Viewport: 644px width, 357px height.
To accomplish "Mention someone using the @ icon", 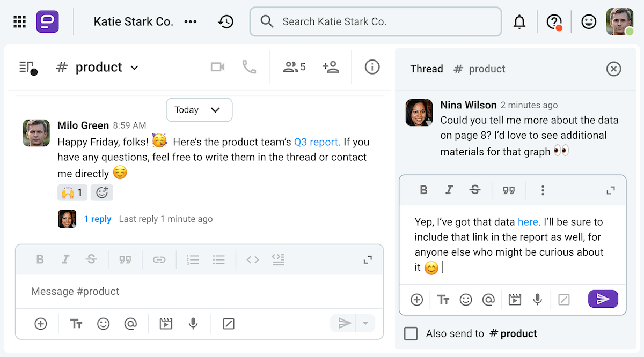I will point(489,300).
